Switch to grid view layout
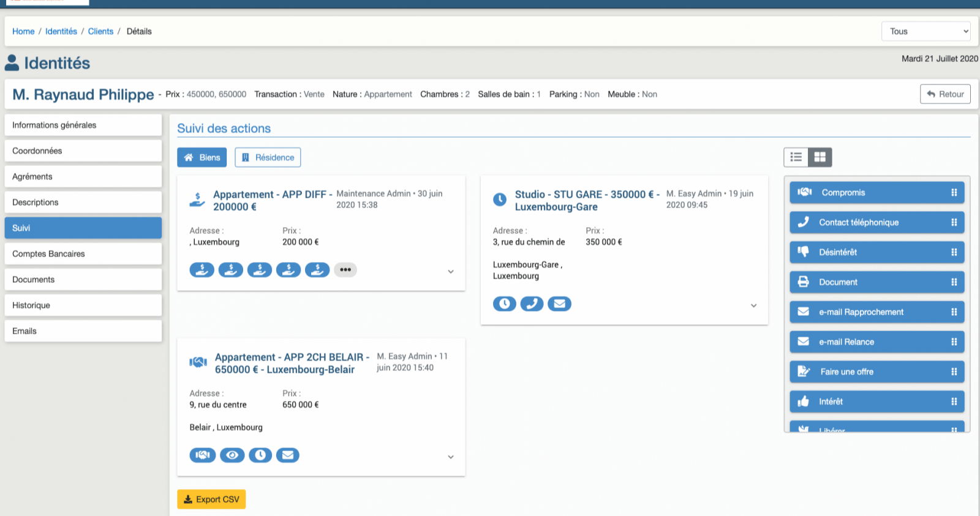The height and width of the screenshot is (516, 980). (x=820, y=157)
